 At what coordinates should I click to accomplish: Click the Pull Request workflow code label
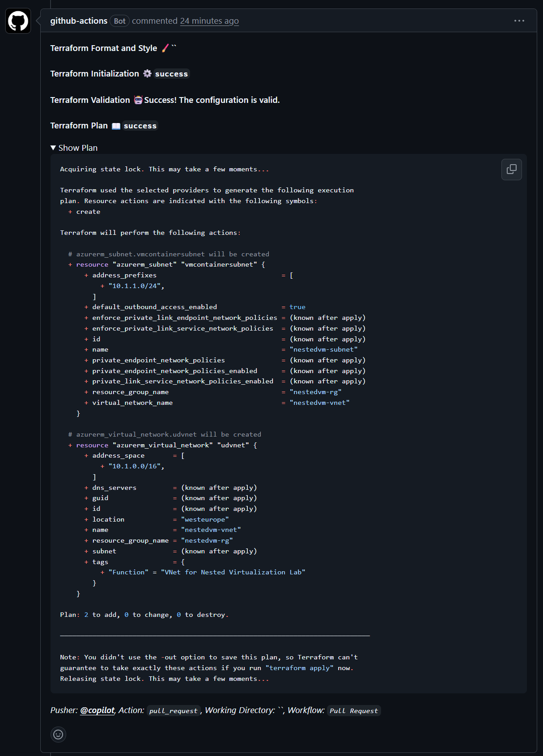click(x=354, y=711)
